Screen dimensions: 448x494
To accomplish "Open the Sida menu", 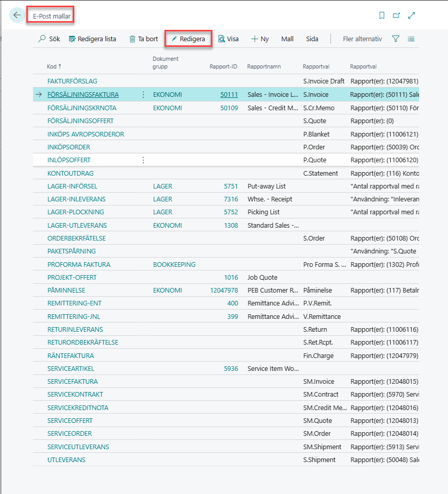I will 312,39.
